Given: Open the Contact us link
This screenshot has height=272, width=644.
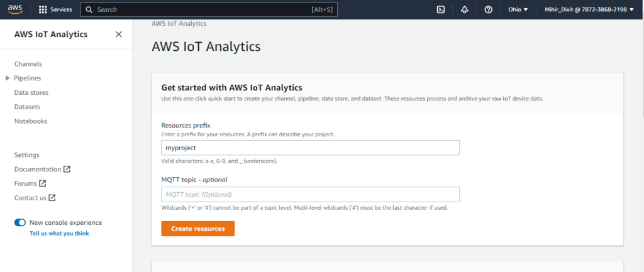Looking at the screenshot, I should pos(30,198).
